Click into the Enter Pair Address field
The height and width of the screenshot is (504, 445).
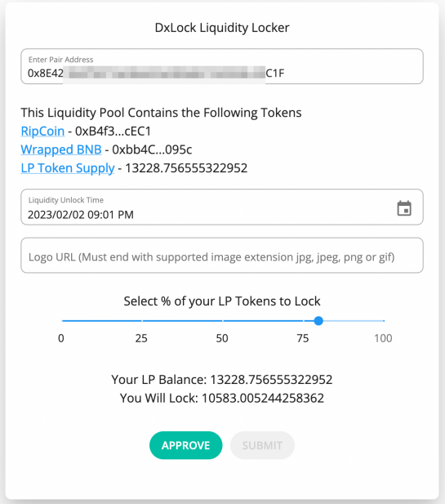tap(222, 66)
